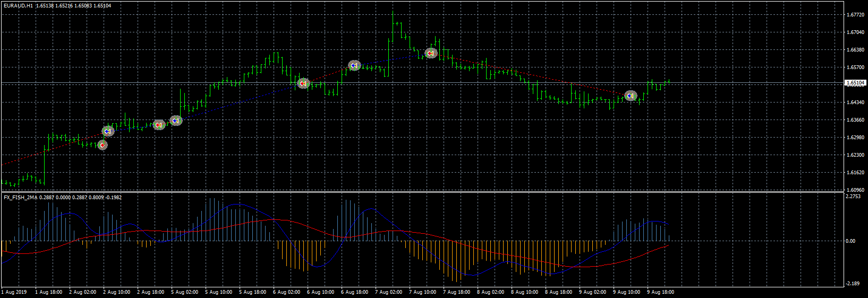The height and width of the screenshot is (298, 868).
Task: Select blue trade arrow near 6 Aug 18:00
Action: tap(354, 65)
